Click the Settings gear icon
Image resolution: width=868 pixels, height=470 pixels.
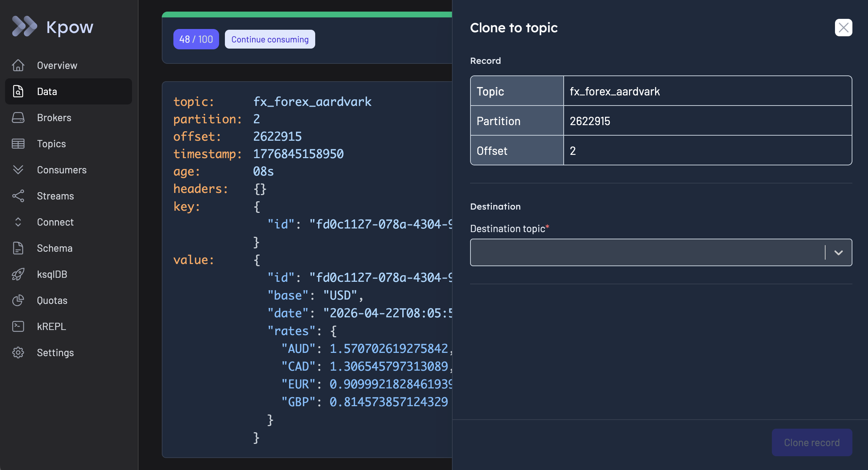tap(18, 352)
